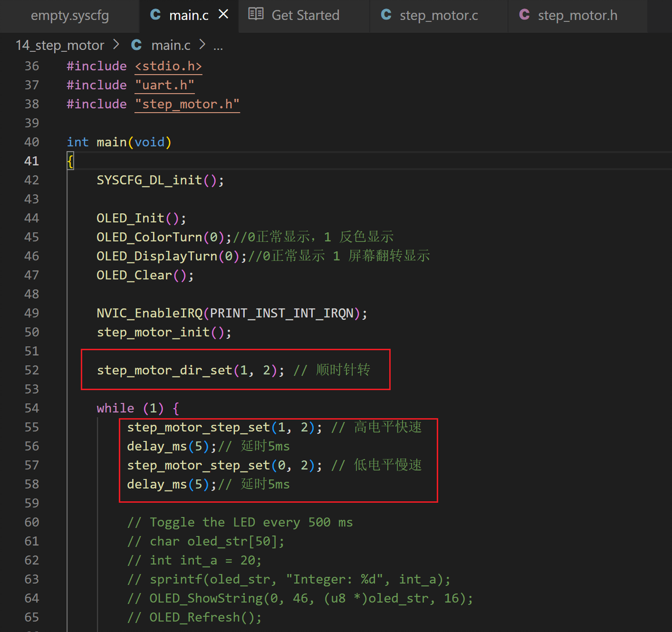The width and height of the screenshot is (672, 632).
Task: Click the C file icon on main.c tab
Action: click(156, 15)
